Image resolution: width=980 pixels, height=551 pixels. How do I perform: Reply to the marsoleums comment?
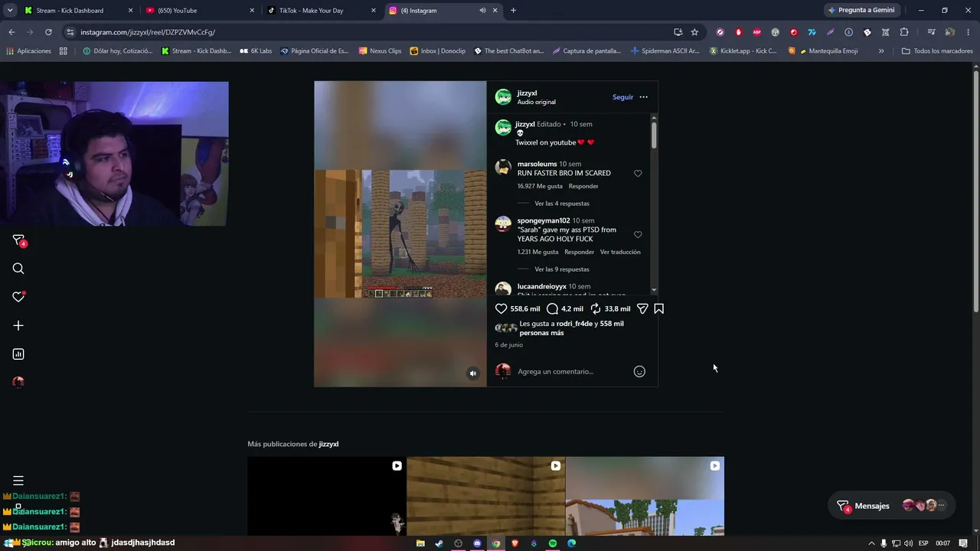[x=583, y=186]
